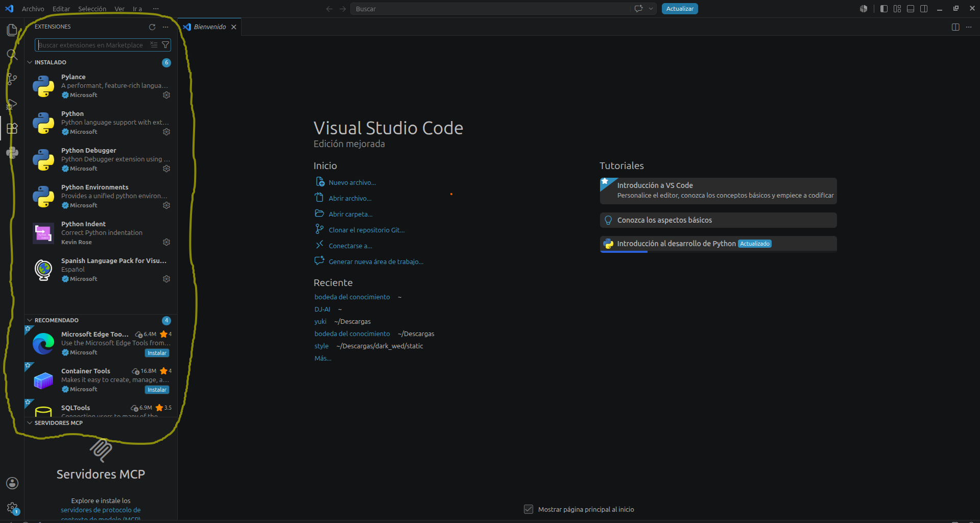Close the Bienvenido tab
The height and width of the screenshot is (523, 980).
pyautogui.click(x=234, y=27)
